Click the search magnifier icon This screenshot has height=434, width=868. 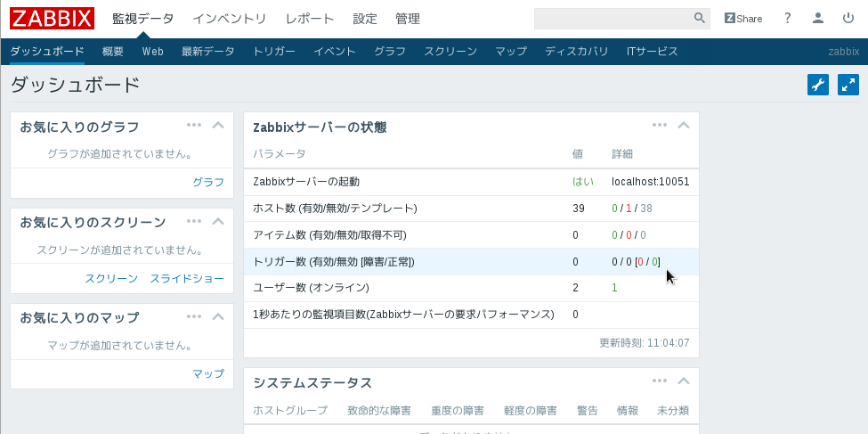[x=700, y=18]
